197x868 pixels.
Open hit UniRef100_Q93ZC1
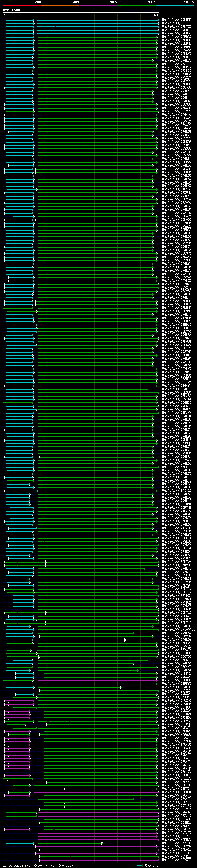point(177,23)
